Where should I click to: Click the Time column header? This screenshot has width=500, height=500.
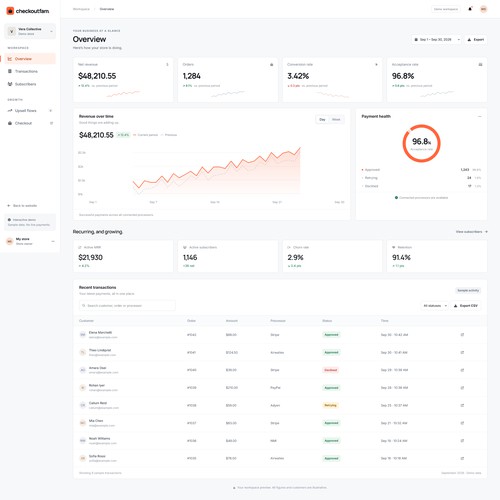tap(385, 321)
